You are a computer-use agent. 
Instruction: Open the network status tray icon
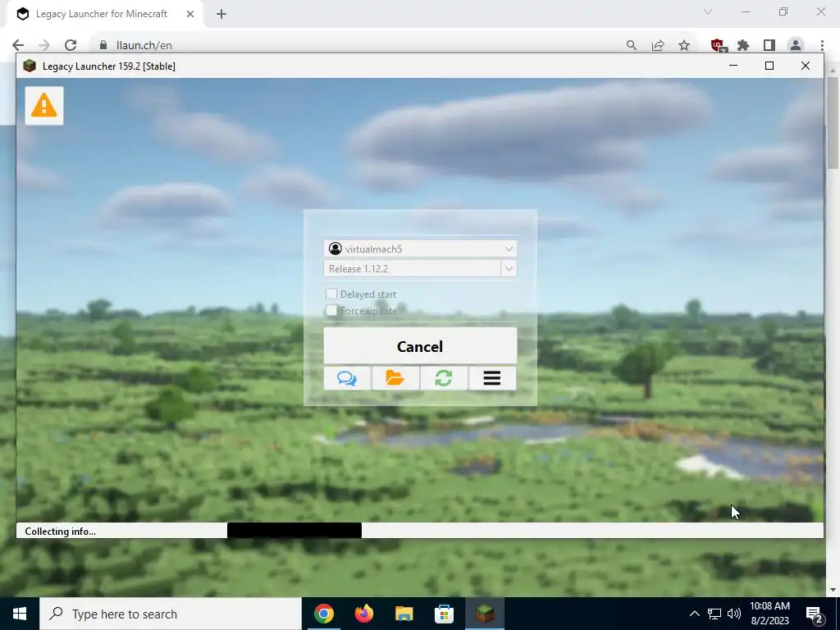tap(714, 614)
